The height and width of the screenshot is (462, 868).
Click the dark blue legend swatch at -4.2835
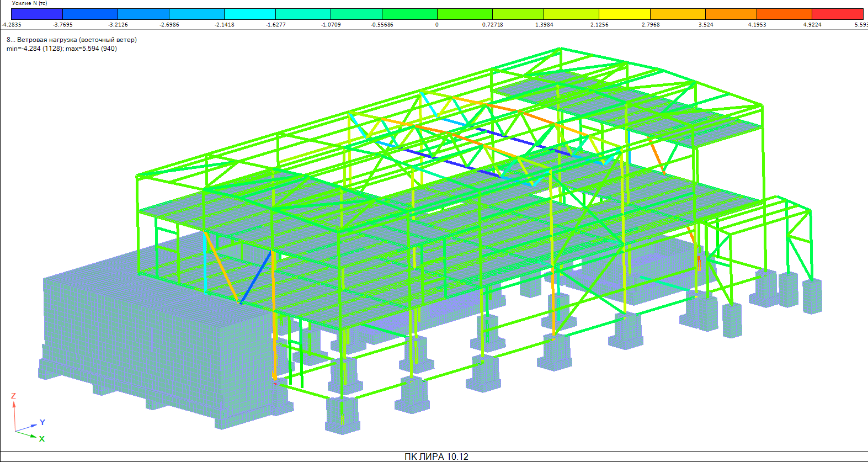(x=37, y=14)
